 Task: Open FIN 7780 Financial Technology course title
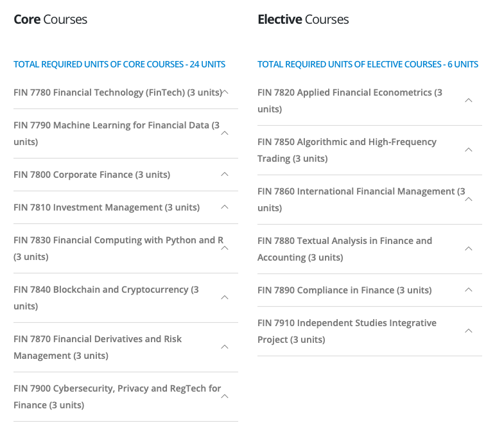pyautogui.click(x=117, y=92)
